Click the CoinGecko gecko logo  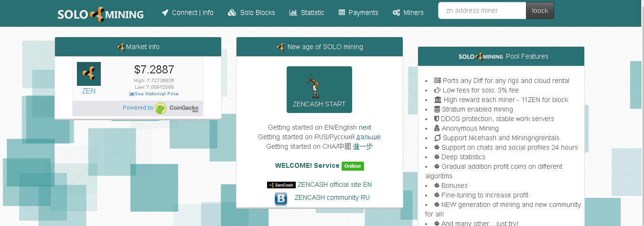tap(161, 108)
